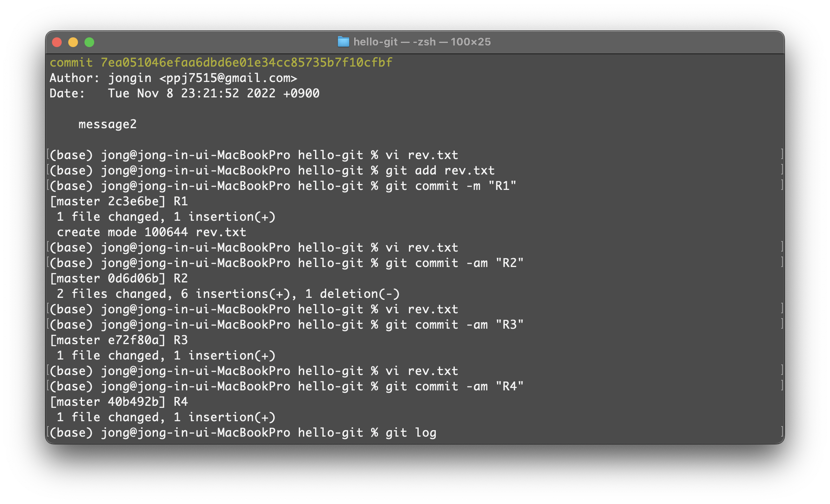Click the hello-git window title text
The height and width of the screenshot is (504, 830).
[x=421, y=42]
